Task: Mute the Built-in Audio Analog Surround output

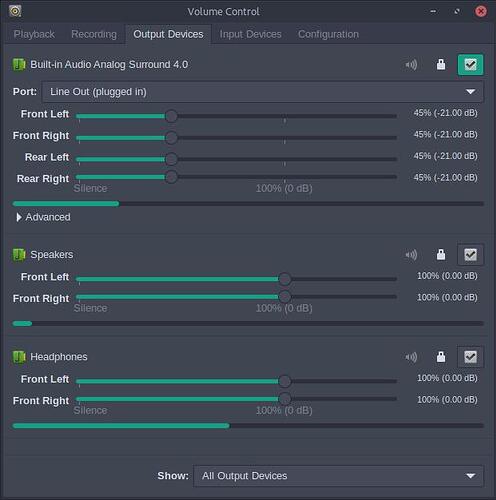Action: click(x=411, y=64)
